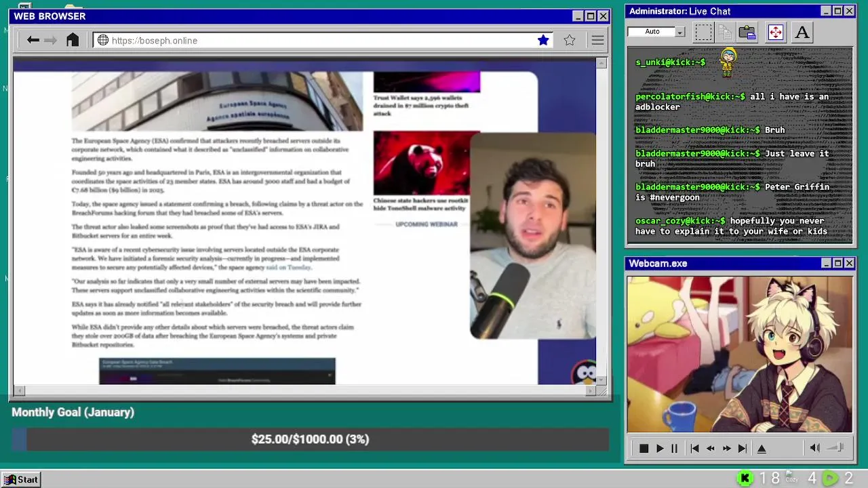The width and height of the screenshot is (868, 488).
Task: Click the red bear article thumbnail
Action: tap(421, 163)
